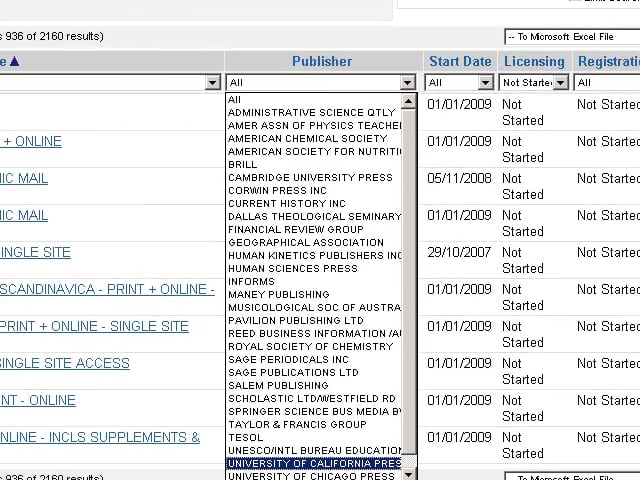Select AMERICAN SOCIETY FOR NUTRITION option
Viewport: 640px width, 480px height.
[x=315, y=152]
